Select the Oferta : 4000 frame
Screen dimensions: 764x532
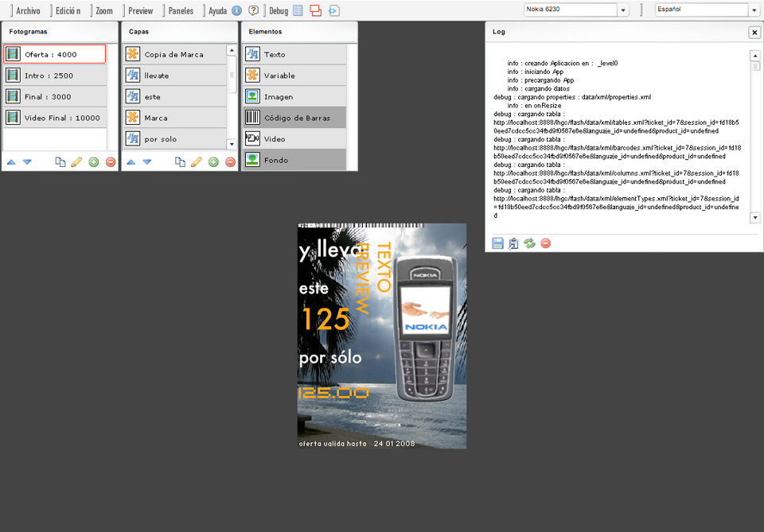pos(55,54)
